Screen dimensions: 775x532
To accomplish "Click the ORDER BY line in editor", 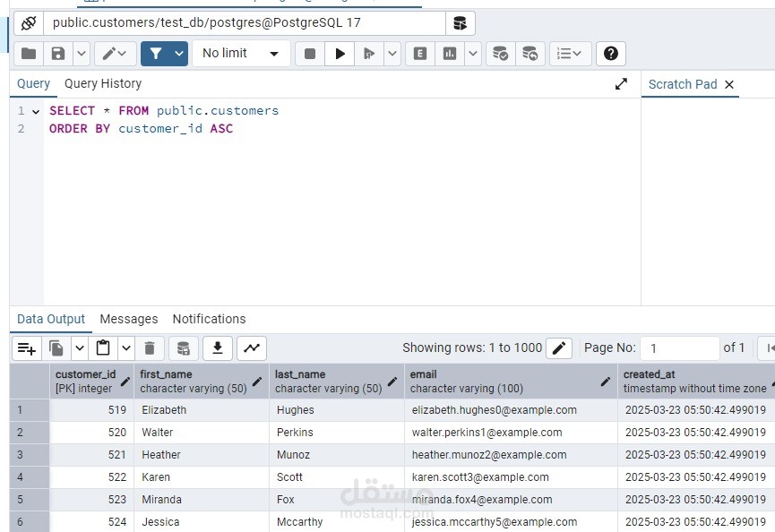I will click(x=141, y=129).
